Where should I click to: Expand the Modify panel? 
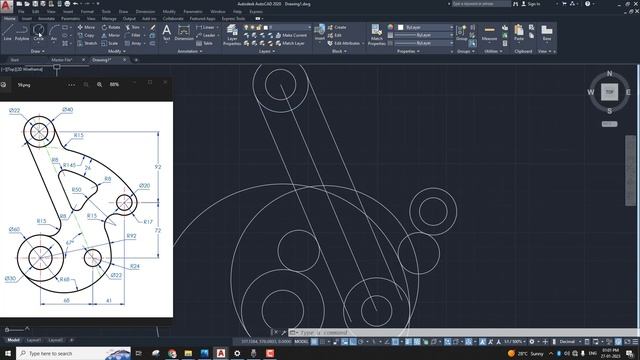pos(117,51)
